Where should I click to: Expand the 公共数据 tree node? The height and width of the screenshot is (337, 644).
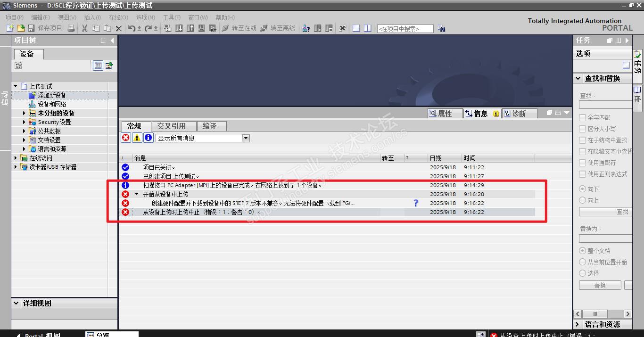click(x=25, y=131)
